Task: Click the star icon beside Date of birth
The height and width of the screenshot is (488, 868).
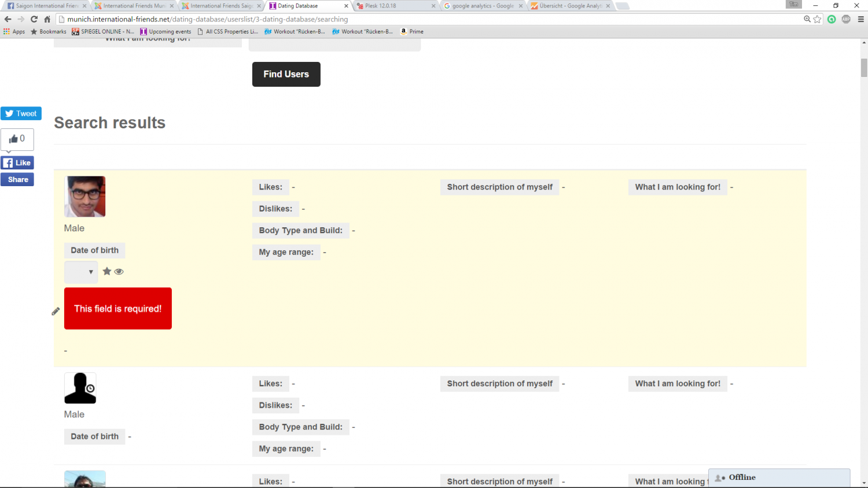Action: coord(107,271)
